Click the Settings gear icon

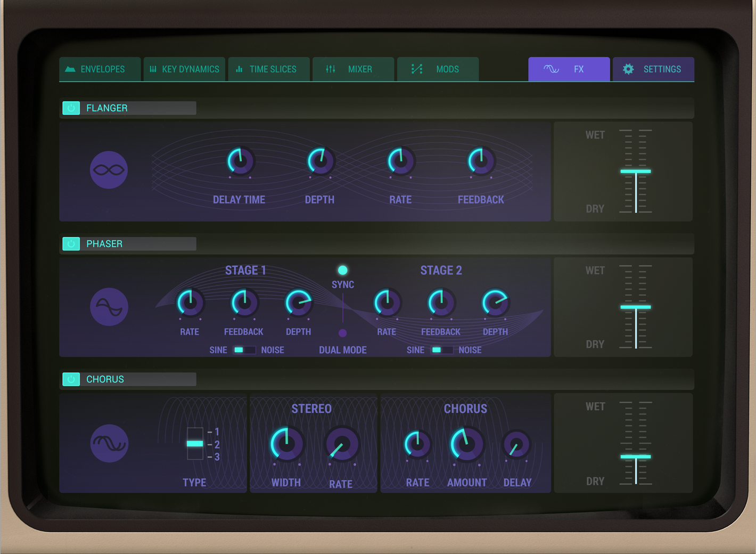628,69
